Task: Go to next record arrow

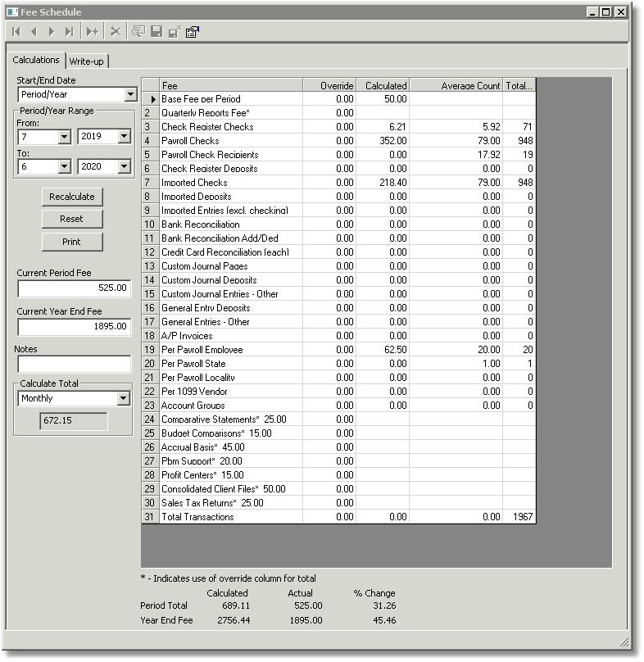Action: pyautogui.click(x=52, y=32)
